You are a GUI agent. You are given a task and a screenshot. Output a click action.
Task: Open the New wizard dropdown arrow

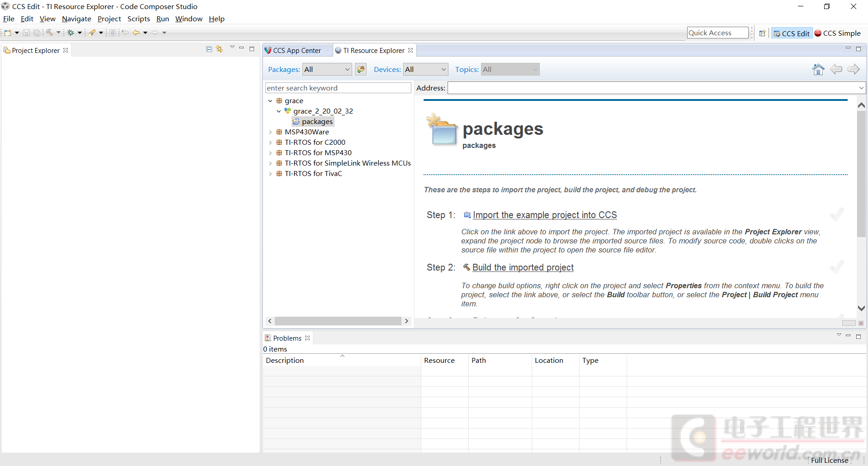click(x=17, y=33)
